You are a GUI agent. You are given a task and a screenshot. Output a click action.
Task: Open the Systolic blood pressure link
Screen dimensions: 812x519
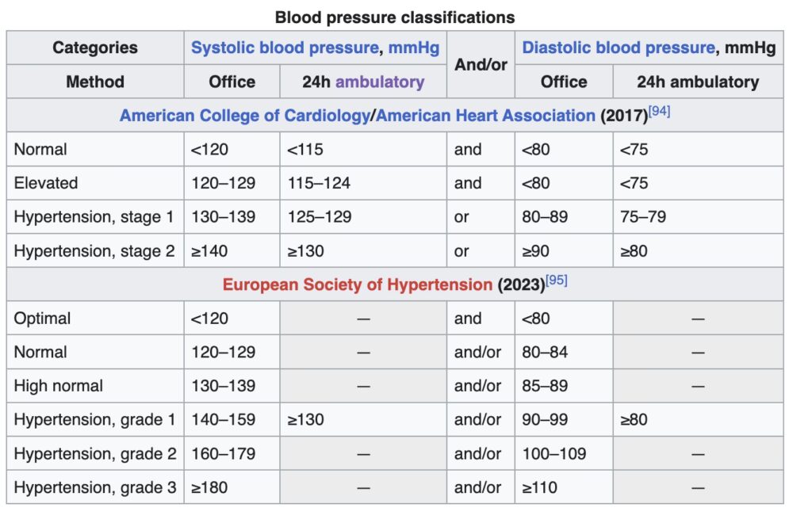click(284, 48)
